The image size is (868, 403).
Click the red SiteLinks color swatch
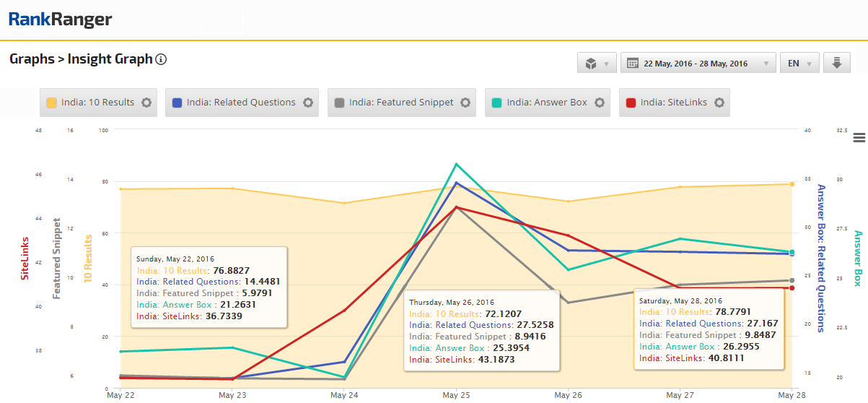(x=631, y=103)
